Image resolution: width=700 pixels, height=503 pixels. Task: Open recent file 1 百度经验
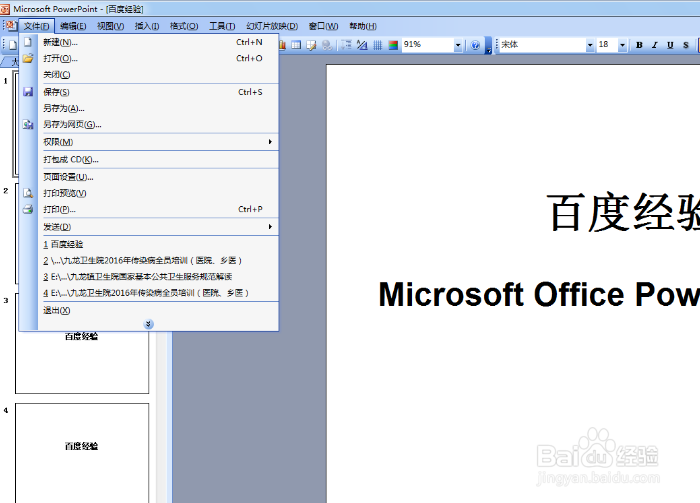pyautogui.click(x=150, y=244)
